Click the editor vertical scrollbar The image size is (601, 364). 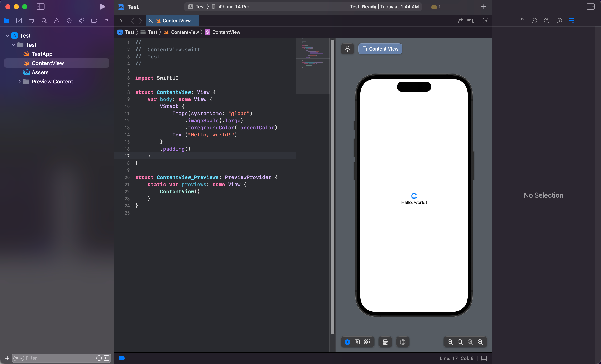tap(332, 185)
